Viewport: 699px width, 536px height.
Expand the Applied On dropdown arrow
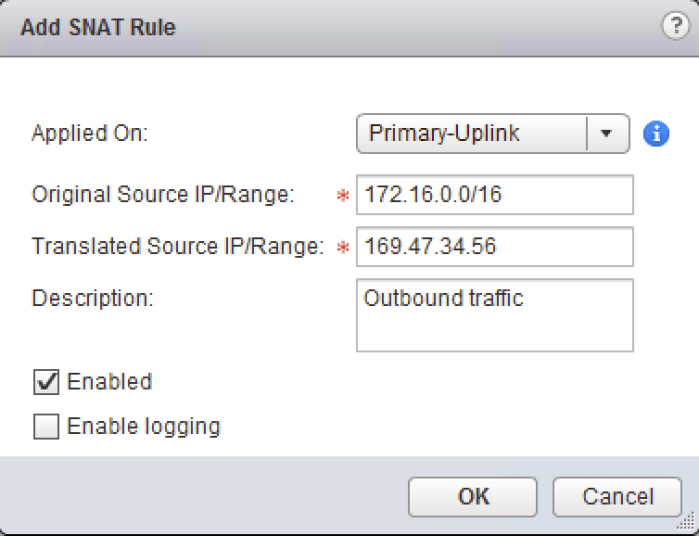click(606, 134)
